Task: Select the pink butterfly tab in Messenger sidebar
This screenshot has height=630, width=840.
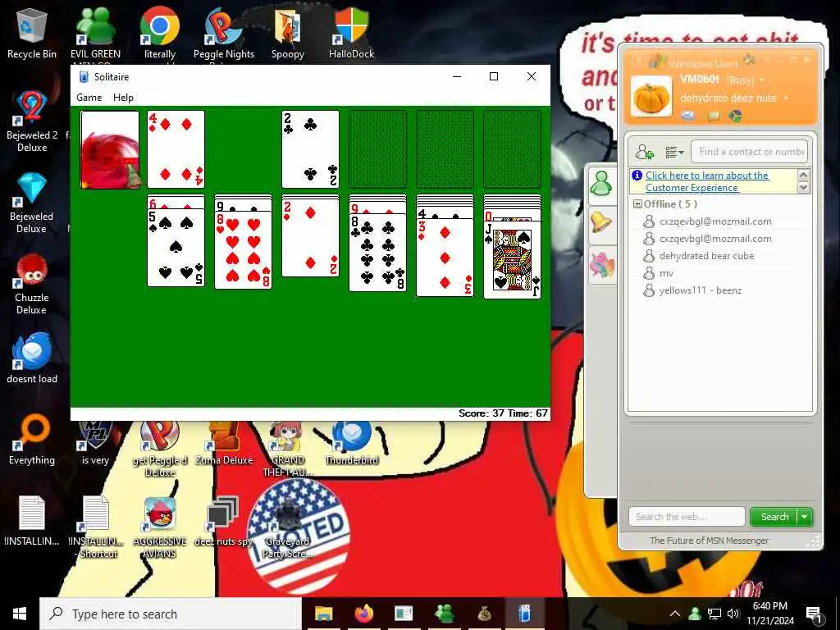Action: (x=601, y=263)
